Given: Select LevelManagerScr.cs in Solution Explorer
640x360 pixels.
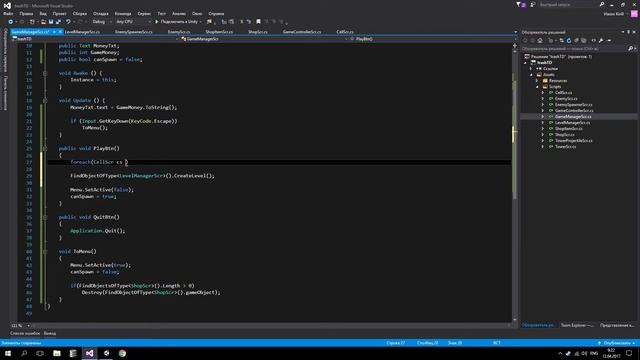Looking at the screenshot, I should [572, 122].
